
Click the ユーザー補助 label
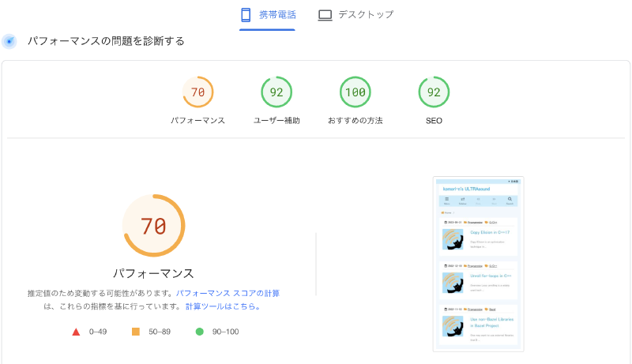coord(276,120)
